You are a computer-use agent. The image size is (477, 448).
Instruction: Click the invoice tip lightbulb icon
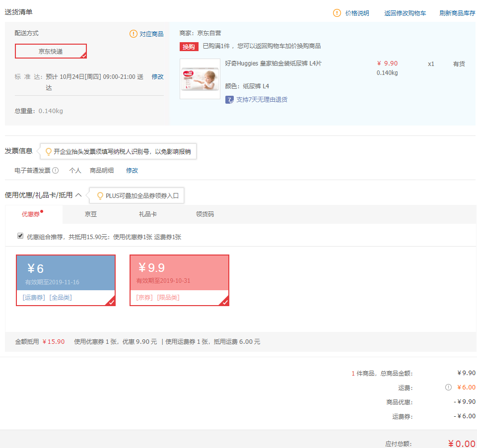48,151
